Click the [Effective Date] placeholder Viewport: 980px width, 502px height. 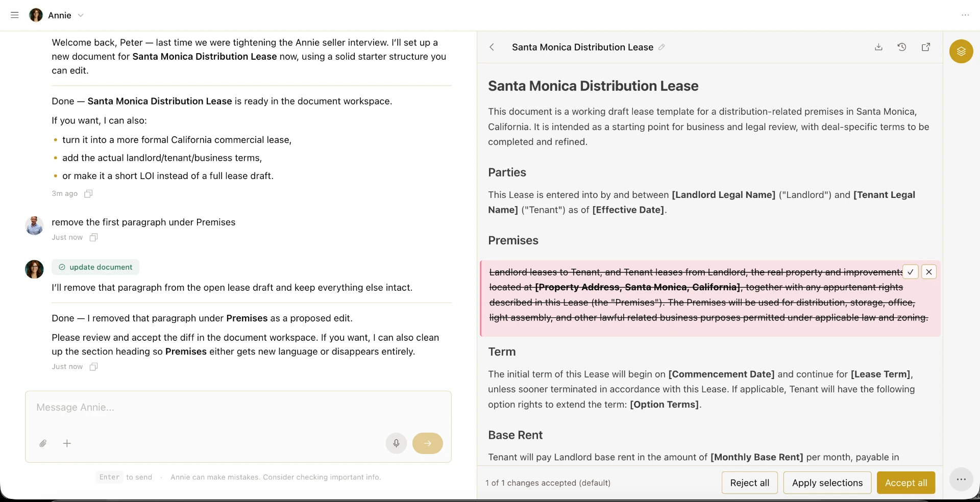point(628,210)
